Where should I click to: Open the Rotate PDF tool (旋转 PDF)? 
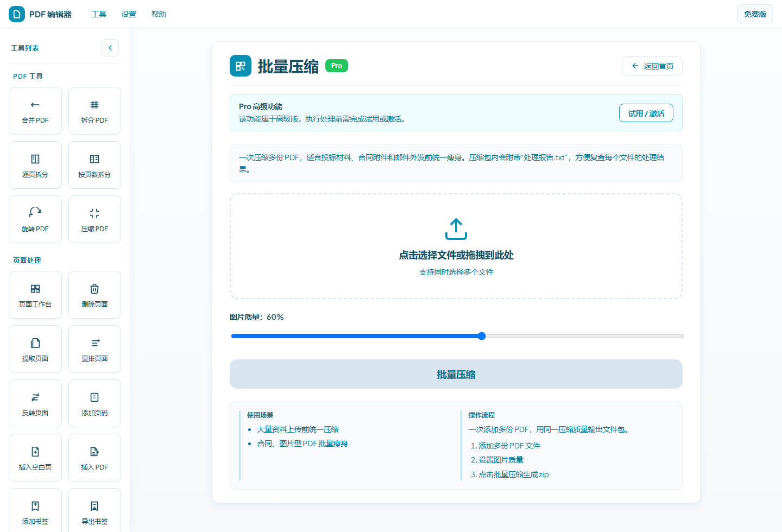point(35,219)
